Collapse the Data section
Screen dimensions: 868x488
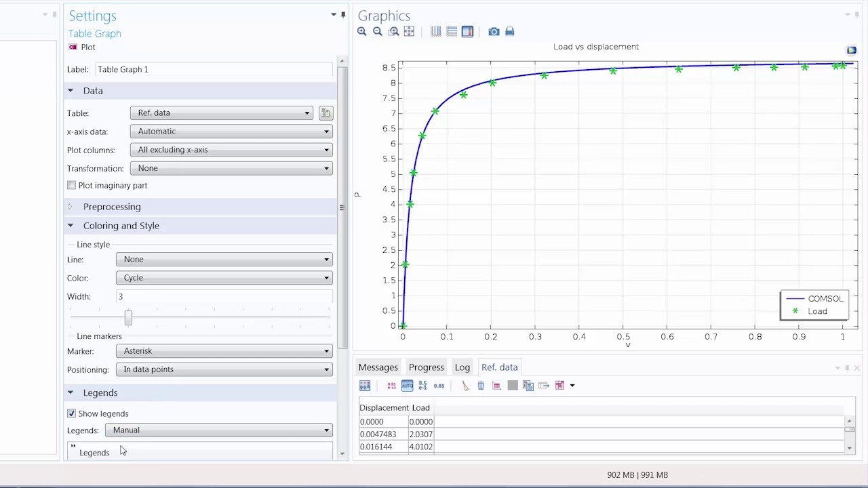70,91
